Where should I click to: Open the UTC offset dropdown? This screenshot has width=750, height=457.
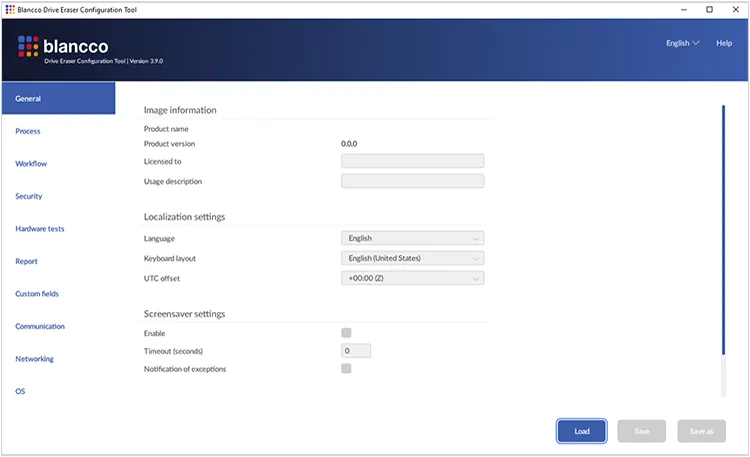(412, 278)
